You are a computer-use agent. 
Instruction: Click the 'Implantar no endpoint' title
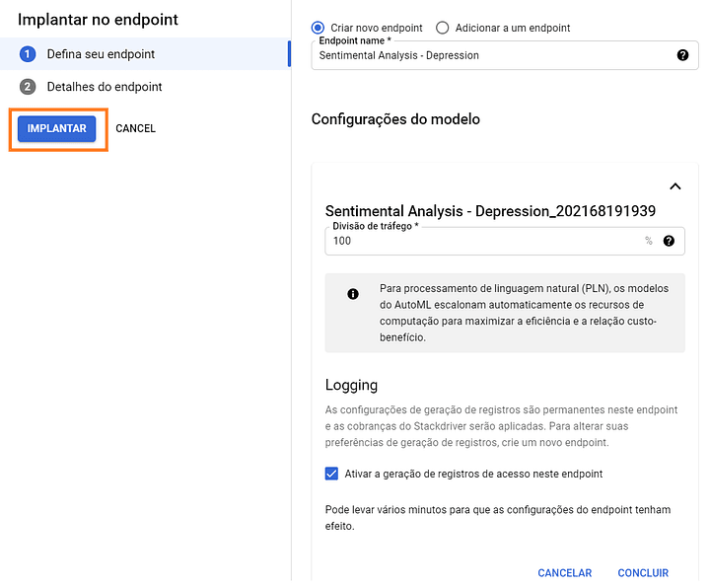coord(98,19)
